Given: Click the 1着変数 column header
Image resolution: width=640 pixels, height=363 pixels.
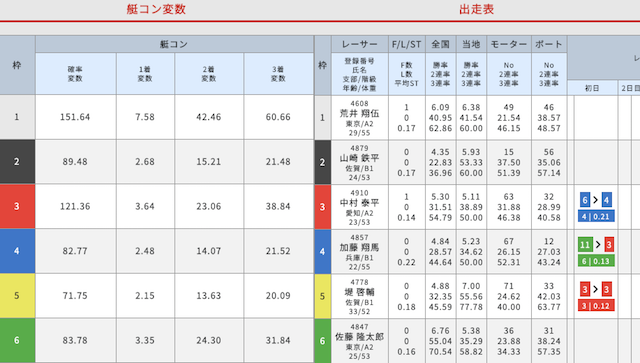Looking at the screenshot, I should click(145, 74).
